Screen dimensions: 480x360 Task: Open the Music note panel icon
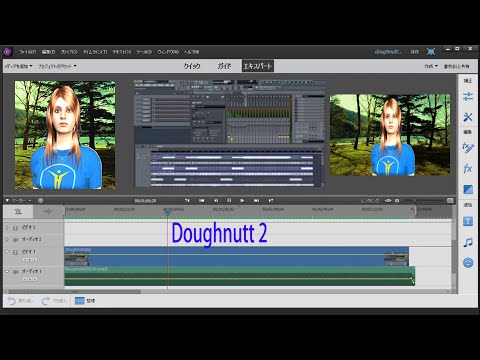[468, 242]
